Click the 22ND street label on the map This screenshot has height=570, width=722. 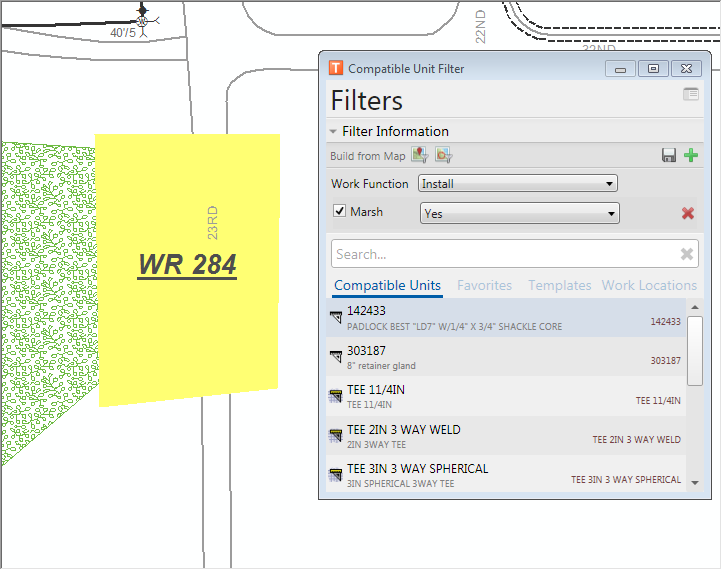(480, 27)
